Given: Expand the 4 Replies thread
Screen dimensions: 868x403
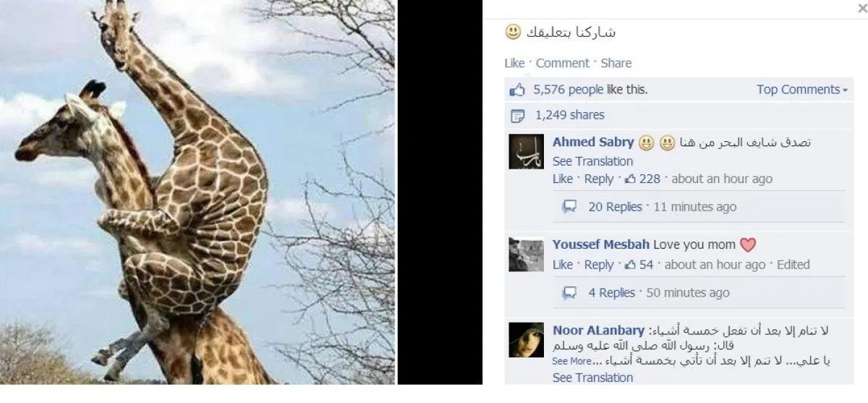Looking at the screenshot, I should tap(611, 293).
